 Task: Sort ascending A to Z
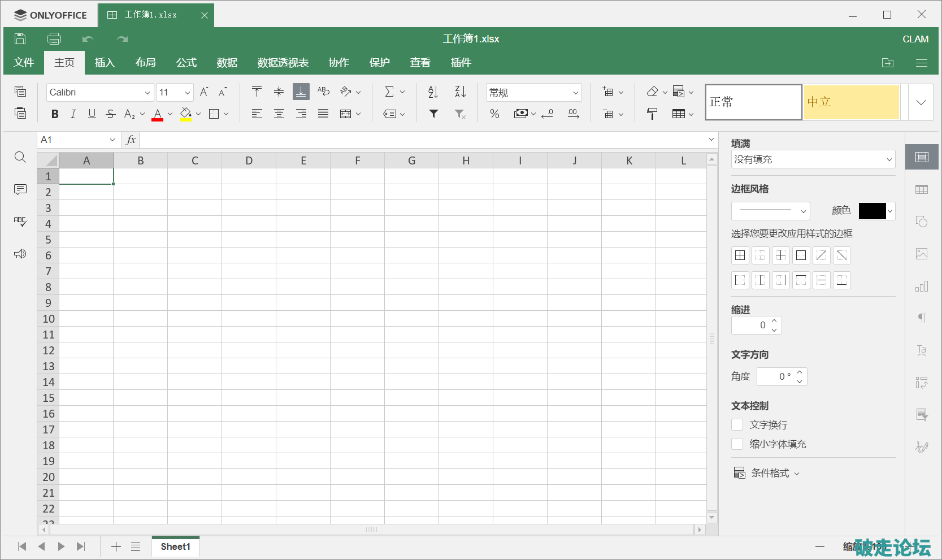click(x=433, y=92)
